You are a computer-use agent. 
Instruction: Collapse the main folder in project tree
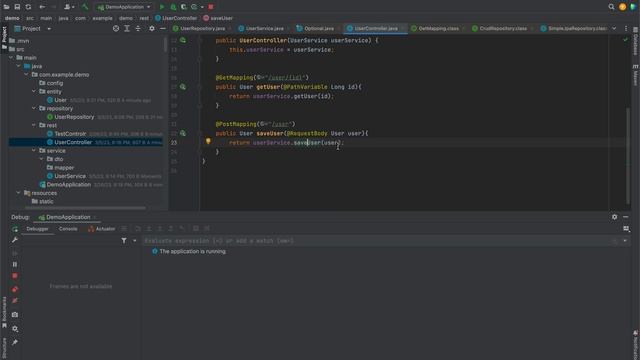[x=11, y=58]
